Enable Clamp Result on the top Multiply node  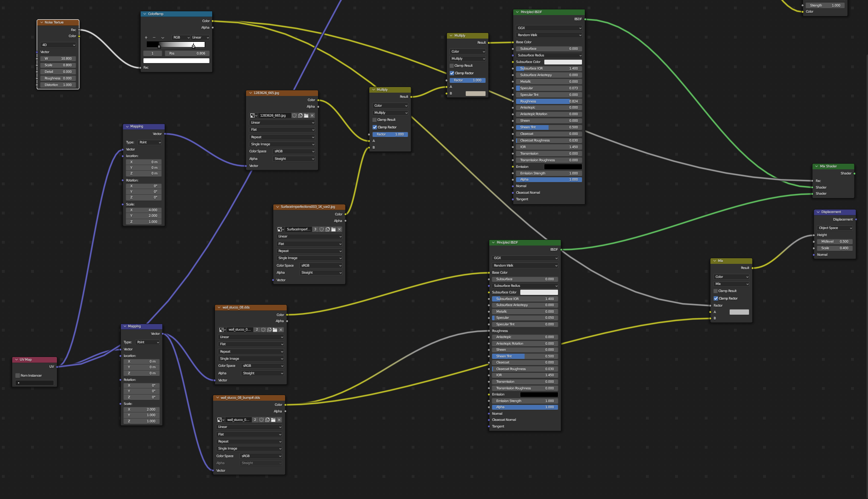point(452,66)
